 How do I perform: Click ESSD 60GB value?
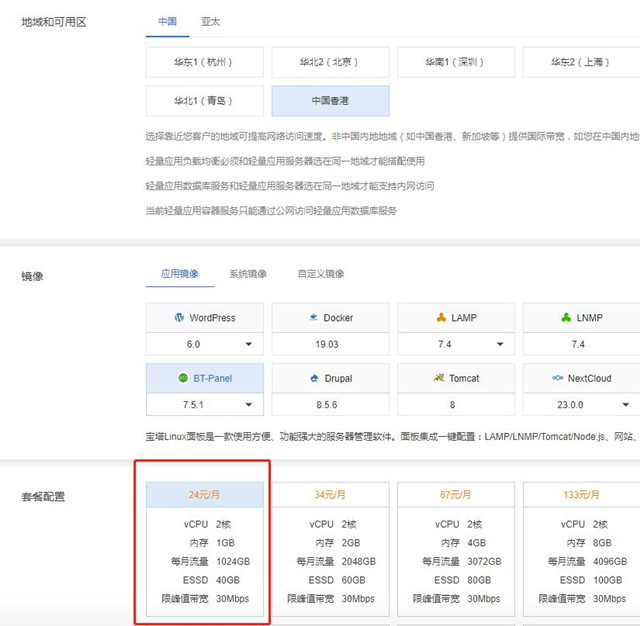pyautogui.click(x=353, y=580)
